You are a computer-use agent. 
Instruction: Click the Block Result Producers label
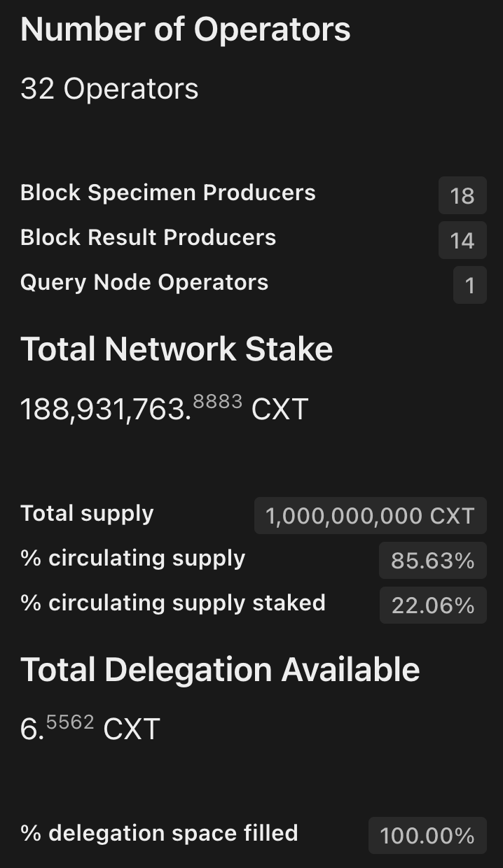[149, 238]
